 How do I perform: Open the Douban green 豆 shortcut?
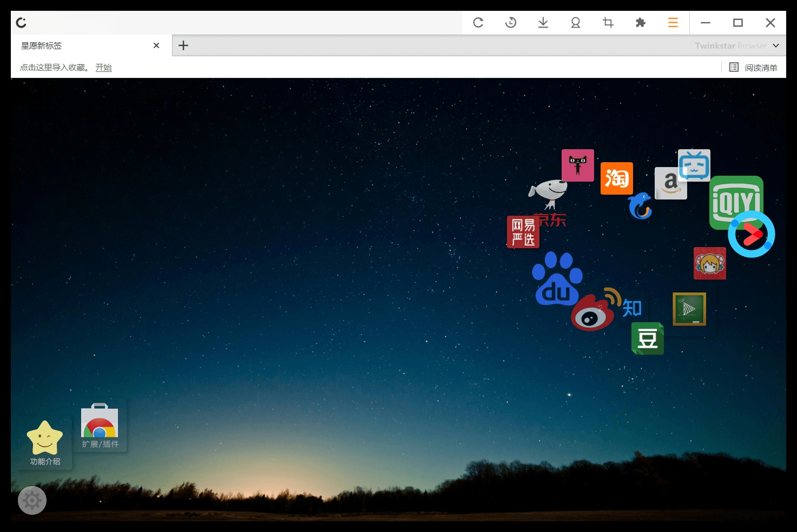648,338
